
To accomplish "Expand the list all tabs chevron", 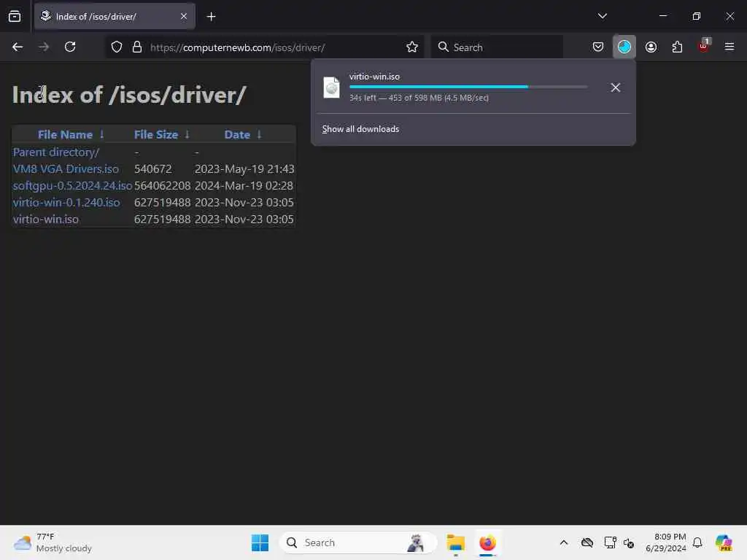I will 602,16.
